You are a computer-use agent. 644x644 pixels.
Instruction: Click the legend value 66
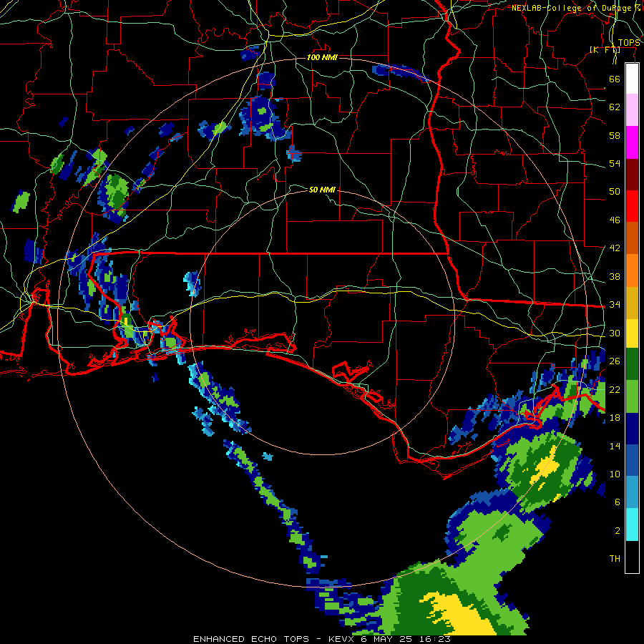615,79
